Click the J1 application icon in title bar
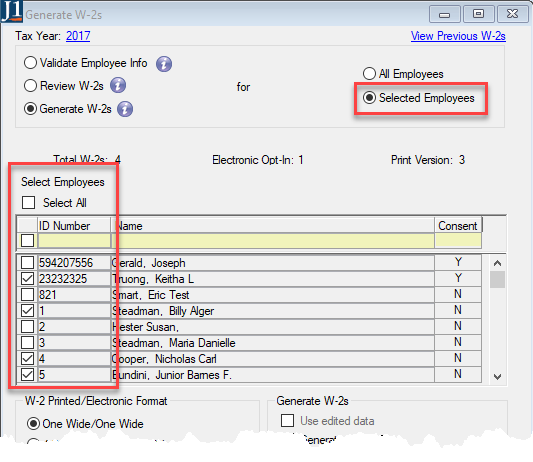The height and width of the screenshot is (462, 533). click(x=12, y=11)
